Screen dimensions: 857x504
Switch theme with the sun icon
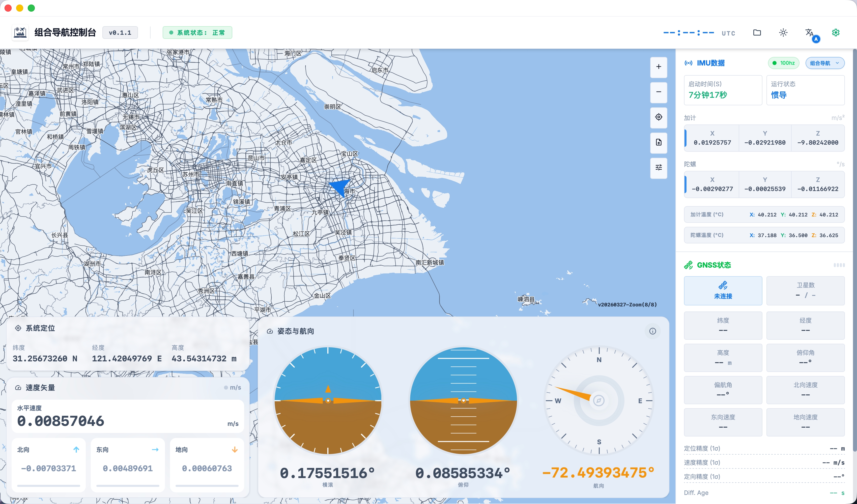[x=783, y=33]
